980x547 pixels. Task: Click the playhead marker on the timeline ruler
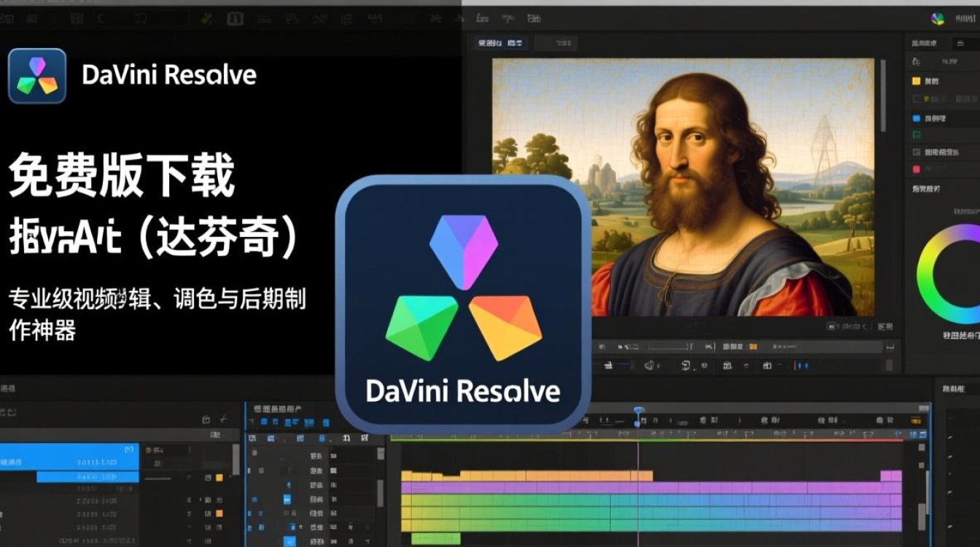[x=638, y=409]
